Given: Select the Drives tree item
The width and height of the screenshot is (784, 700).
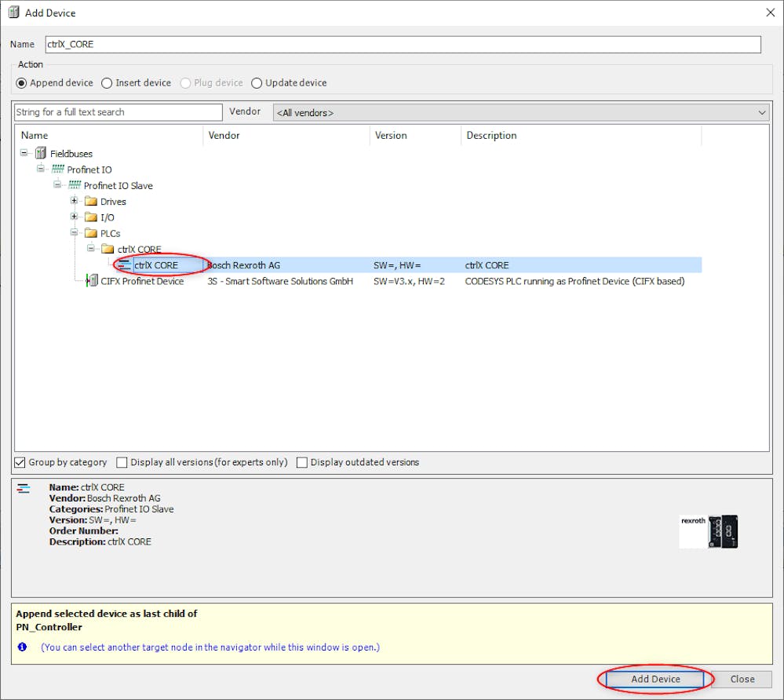Looking at the screenshot, I should (x=113, y=202).
